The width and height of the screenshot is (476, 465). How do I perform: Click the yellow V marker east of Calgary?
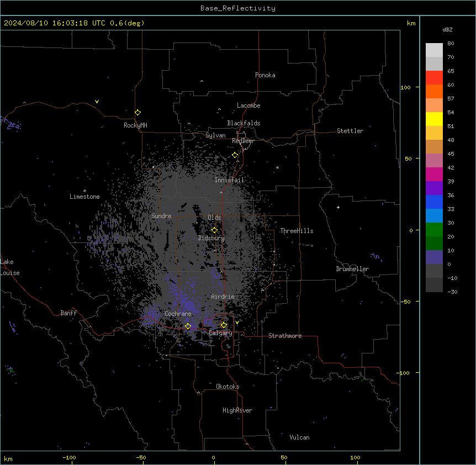(x=237, y=323)
